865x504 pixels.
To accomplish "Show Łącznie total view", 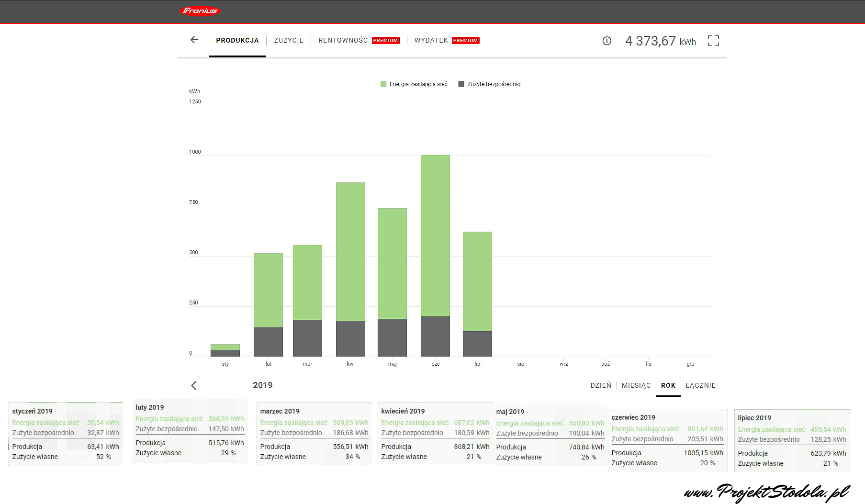I will point(700,385).
